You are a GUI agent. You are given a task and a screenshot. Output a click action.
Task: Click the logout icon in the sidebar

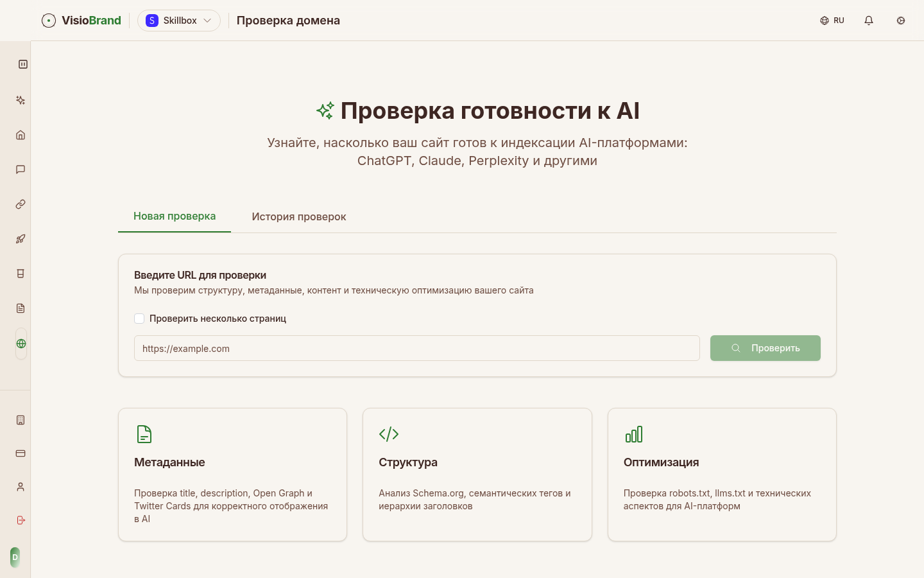(20, 521)
